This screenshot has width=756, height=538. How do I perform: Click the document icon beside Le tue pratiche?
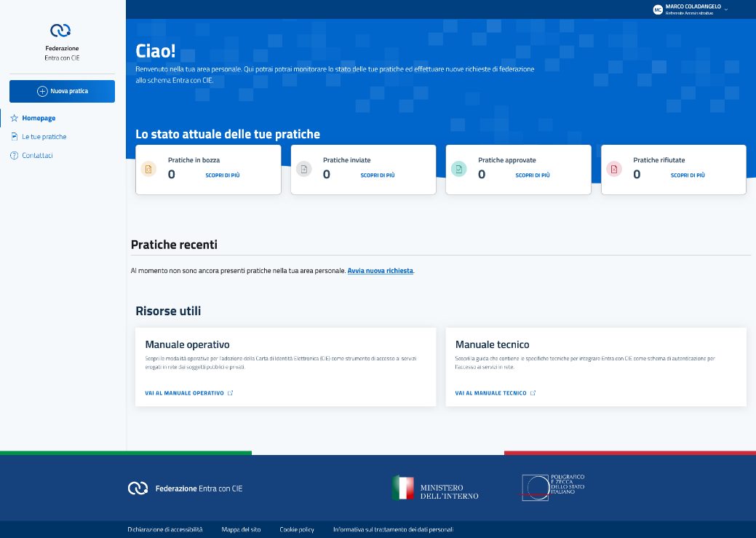pos(15,137)
